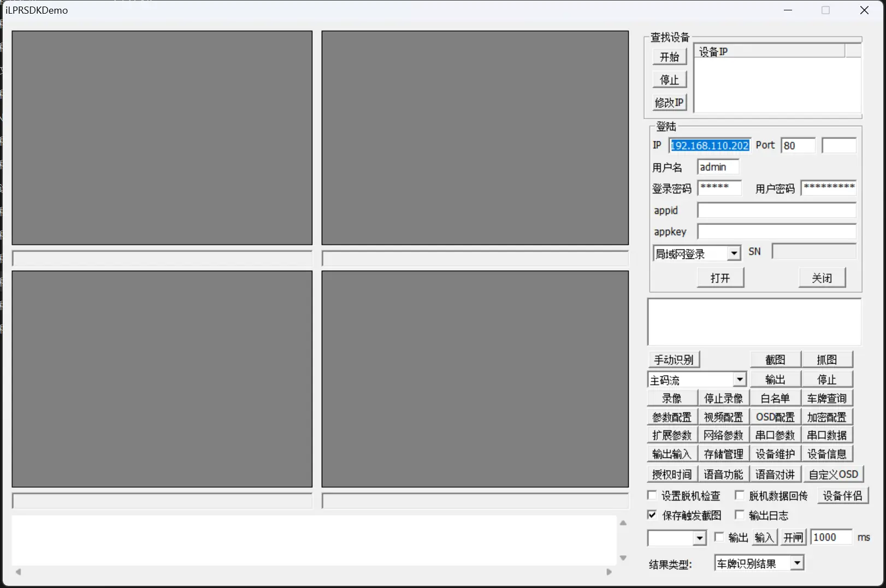This screenshot has height=588, width=886.
Task: Open 车牌查询 dialog
Action: 826,399
